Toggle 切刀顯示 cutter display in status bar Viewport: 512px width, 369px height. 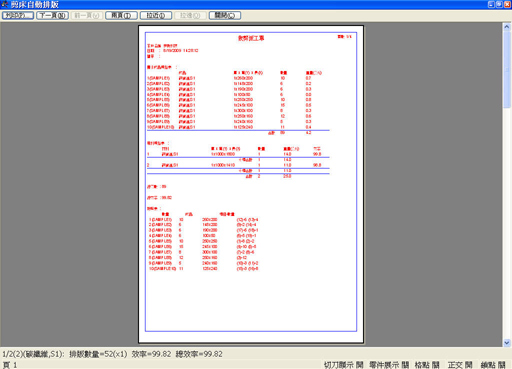(x=343, y=365)
